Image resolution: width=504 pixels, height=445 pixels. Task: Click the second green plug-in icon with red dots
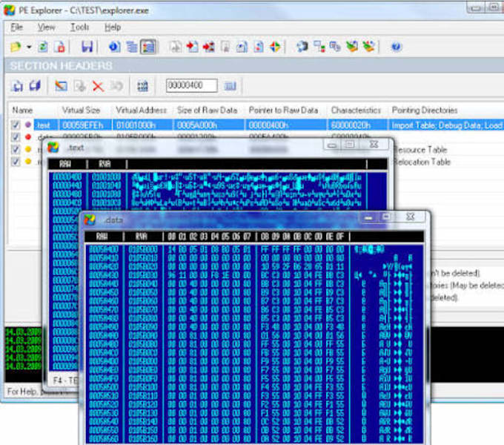368,47
